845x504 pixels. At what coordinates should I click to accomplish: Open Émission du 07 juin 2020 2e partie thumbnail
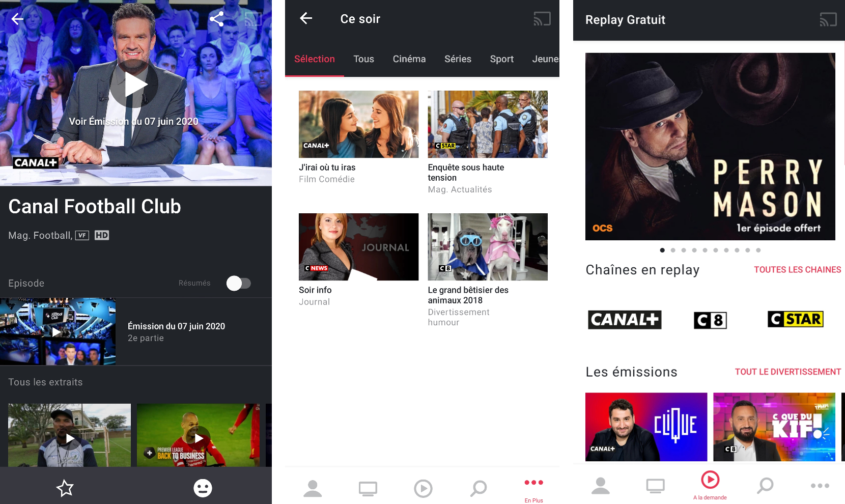58,331
